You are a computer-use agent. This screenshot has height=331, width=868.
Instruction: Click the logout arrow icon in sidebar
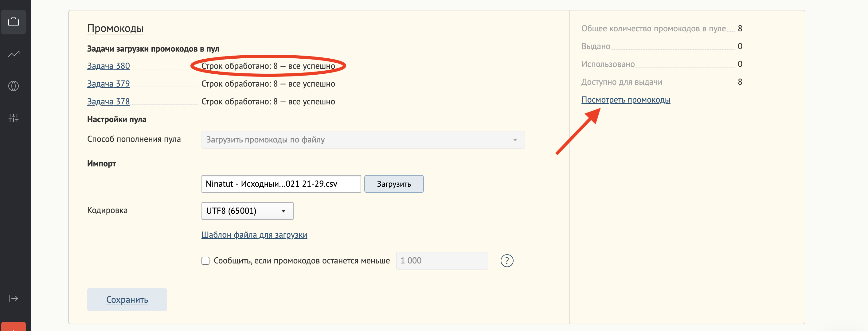coord(14,298)
